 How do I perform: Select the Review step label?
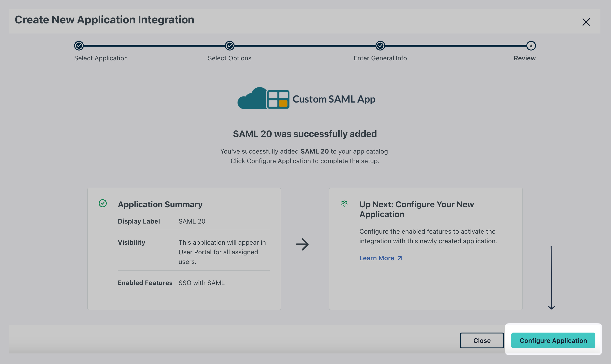[525, 58]
